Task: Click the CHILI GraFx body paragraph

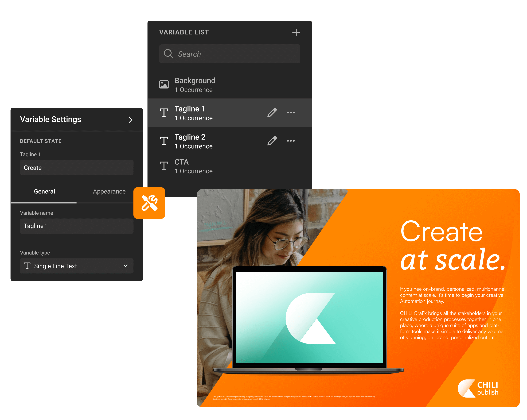Action: click(451, 326)
